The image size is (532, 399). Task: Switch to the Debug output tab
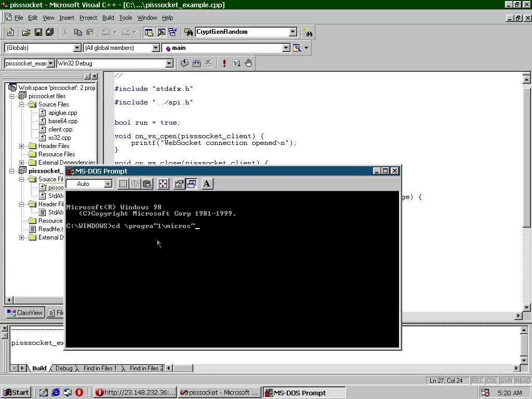pos(64,368)
